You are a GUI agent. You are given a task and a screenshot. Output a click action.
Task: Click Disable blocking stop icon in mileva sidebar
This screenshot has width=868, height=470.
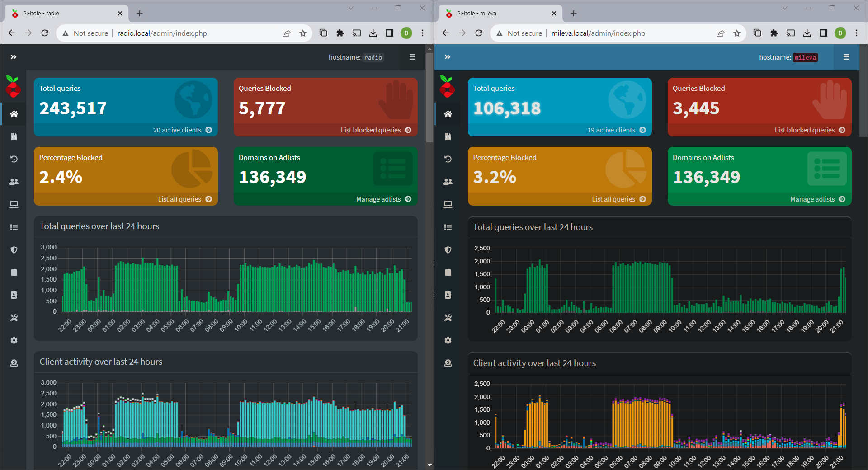(448, 273)
